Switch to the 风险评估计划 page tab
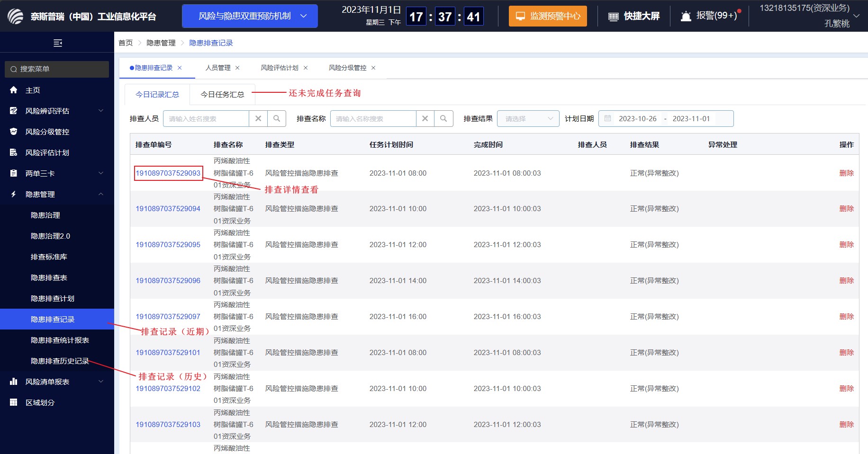Screen dimensions: 868x454 pyautogui.click(x=280, y=68)
